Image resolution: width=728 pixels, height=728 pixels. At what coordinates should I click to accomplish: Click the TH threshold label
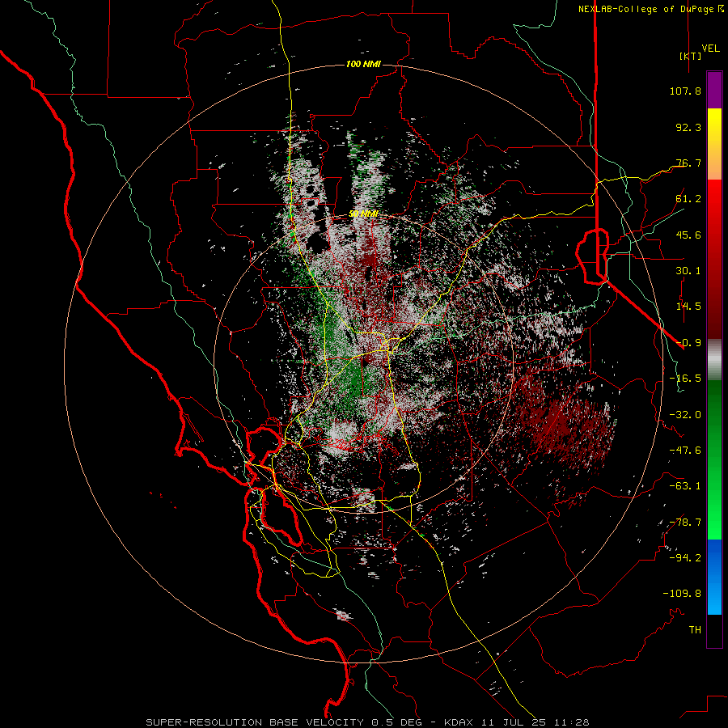695,630
